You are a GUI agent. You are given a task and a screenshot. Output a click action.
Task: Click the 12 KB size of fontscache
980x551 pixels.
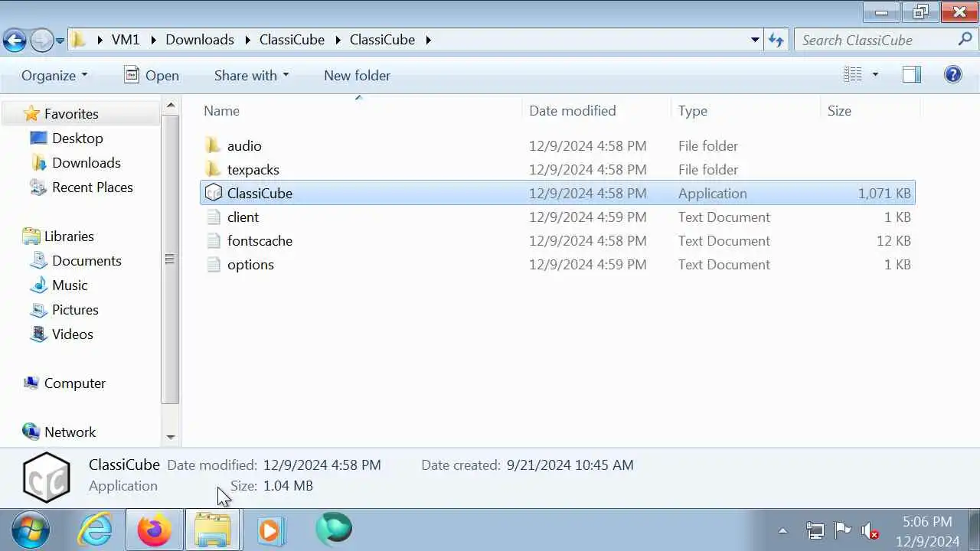pyautogui.click(x=893, y=240)
